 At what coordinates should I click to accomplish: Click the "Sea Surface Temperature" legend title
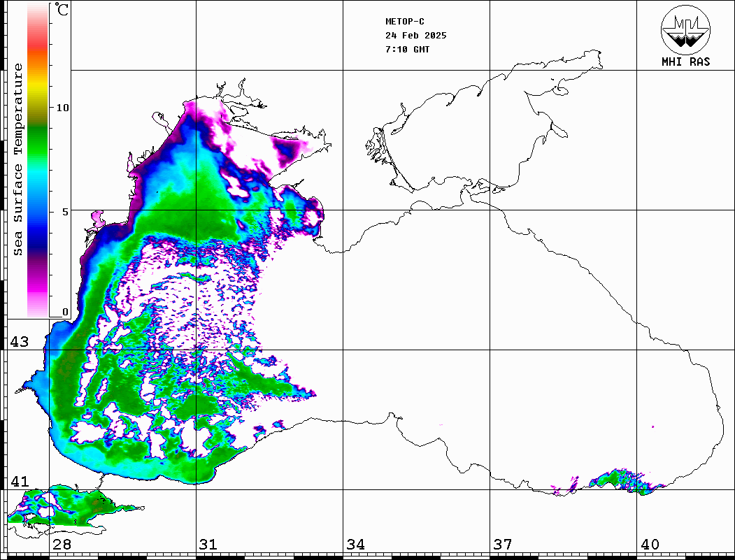[17, 159]
